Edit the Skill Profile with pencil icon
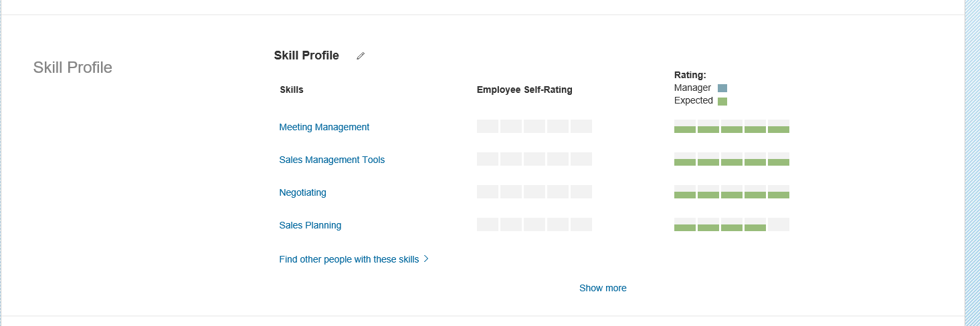This screenshot has height=326, width=980. pyautogui.click(x=361, y=56)
